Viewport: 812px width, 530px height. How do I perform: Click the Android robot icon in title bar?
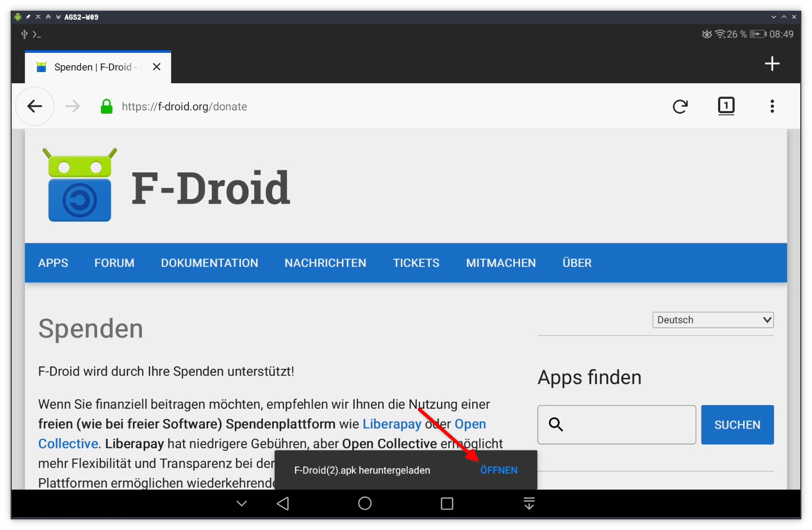click(x=18, y=17)
